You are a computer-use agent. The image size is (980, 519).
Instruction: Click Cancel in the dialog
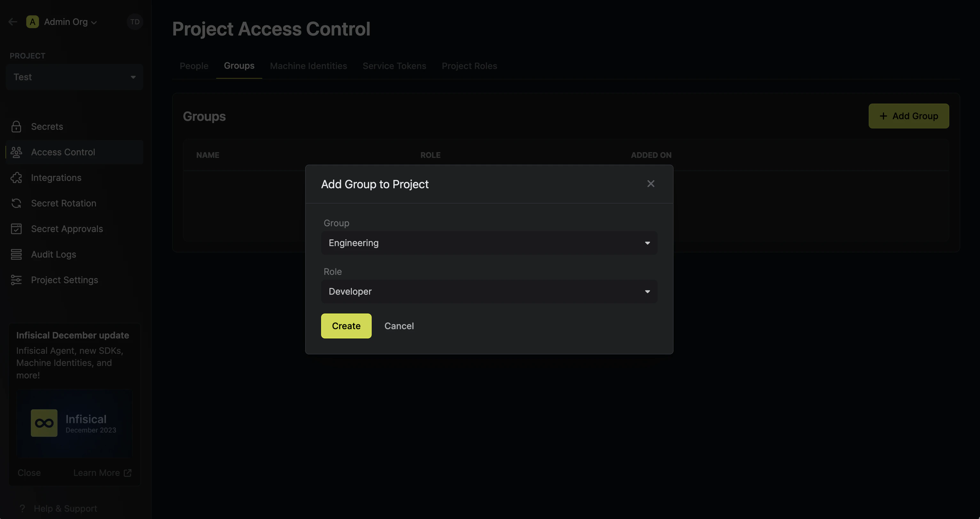pyautogui.click(x=399, y=326)
